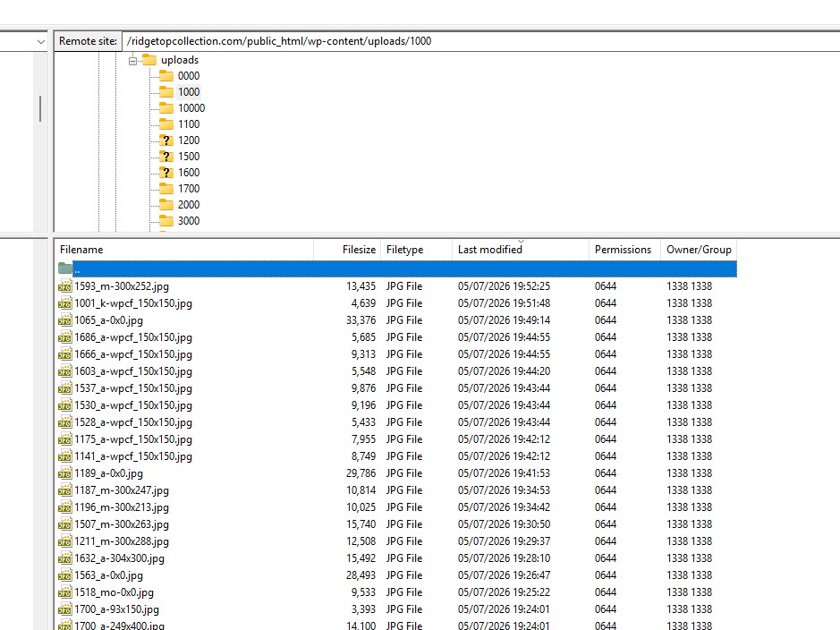Select file 1632_a-304x300.jpg

point(119,558)
